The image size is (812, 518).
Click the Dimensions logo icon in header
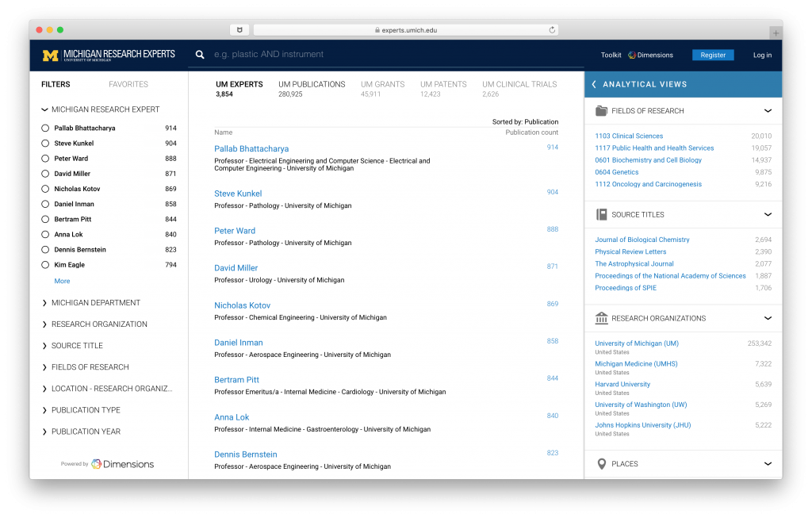pyautogui.click(x=632, y=55)
